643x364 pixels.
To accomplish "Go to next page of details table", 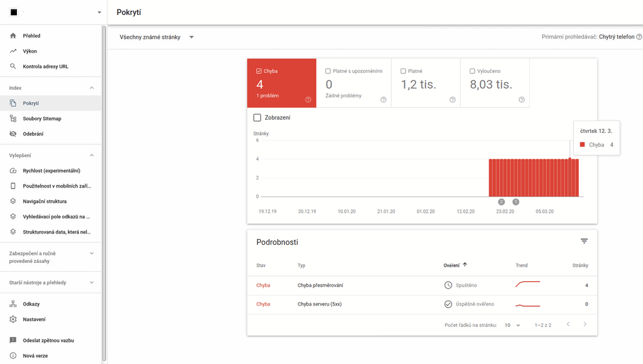I will coord(585,324).
